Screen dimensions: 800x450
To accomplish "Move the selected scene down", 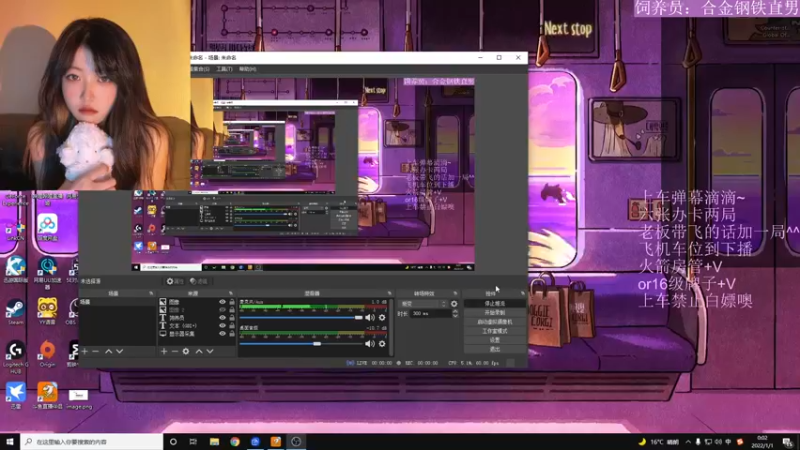I will coord(119,351).
